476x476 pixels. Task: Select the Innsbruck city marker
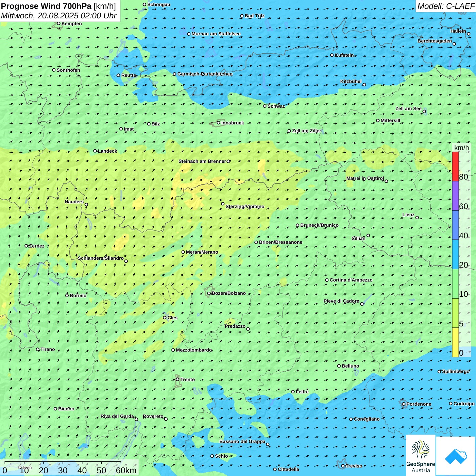click(219, 123)
